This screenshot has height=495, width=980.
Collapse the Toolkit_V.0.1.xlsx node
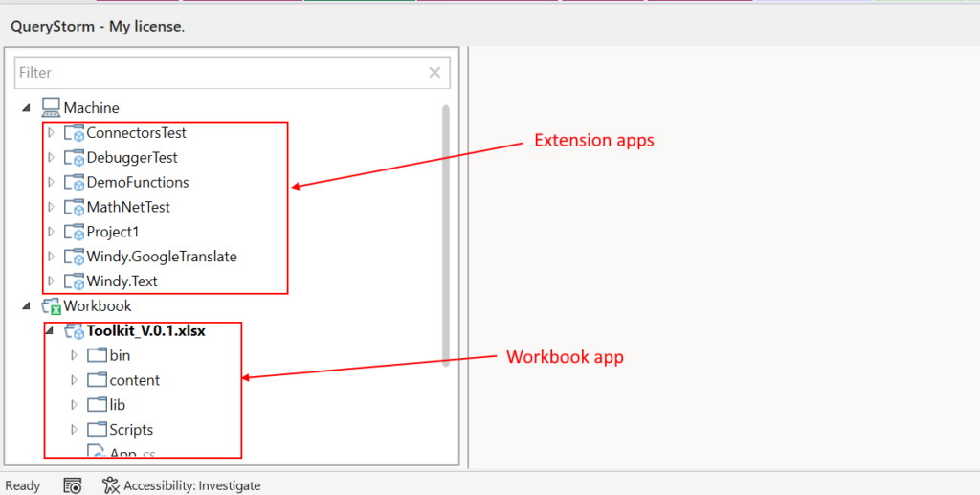click(x=50, y=331)
